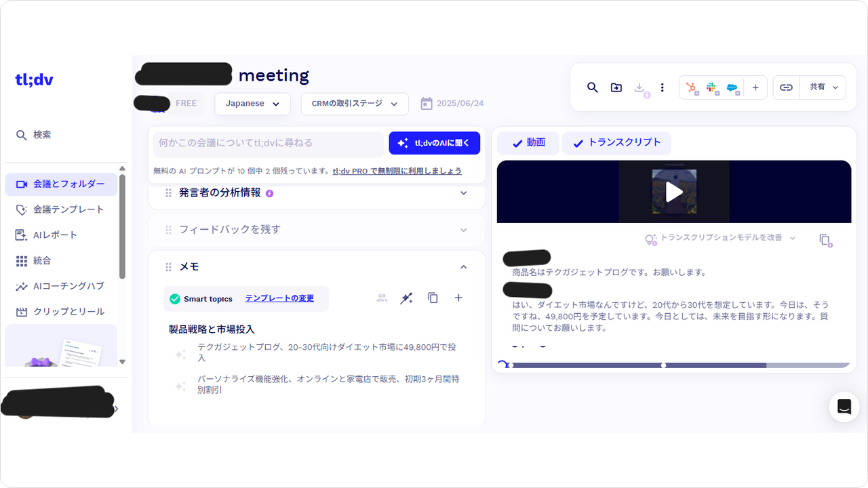This screenshot has width=868, height=488.
Task: Collapse the メモ section
Action: [464, 267]
